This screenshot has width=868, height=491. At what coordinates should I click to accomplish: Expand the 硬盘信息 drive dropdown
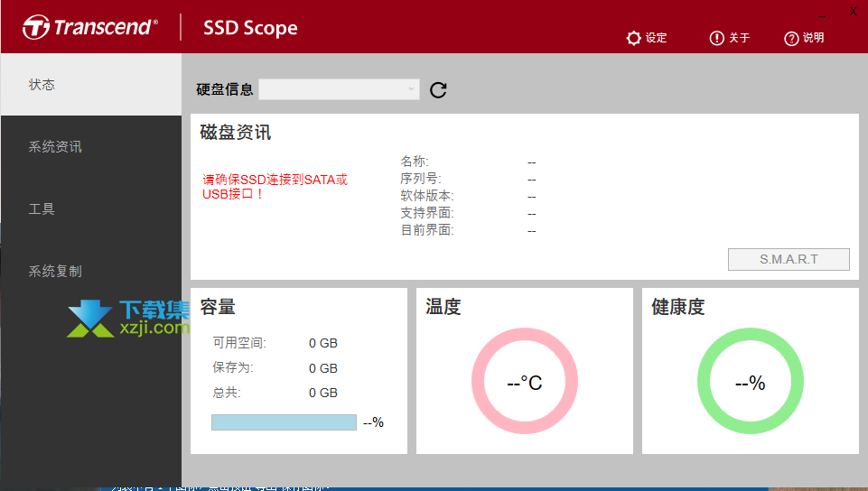[339, 89]
